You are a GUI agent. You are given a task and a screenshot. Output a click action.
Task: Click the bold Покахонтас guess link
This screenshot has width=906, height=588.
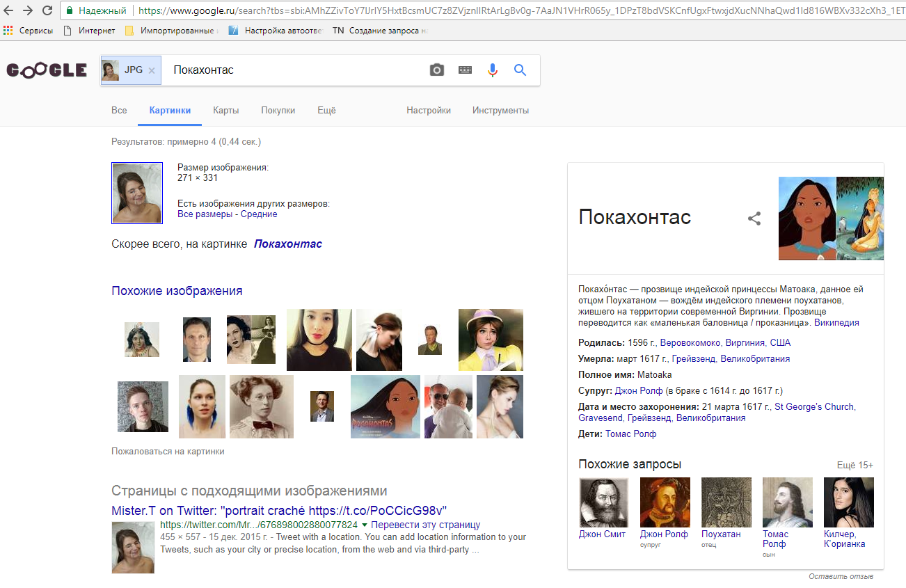(x=288, y=244)
